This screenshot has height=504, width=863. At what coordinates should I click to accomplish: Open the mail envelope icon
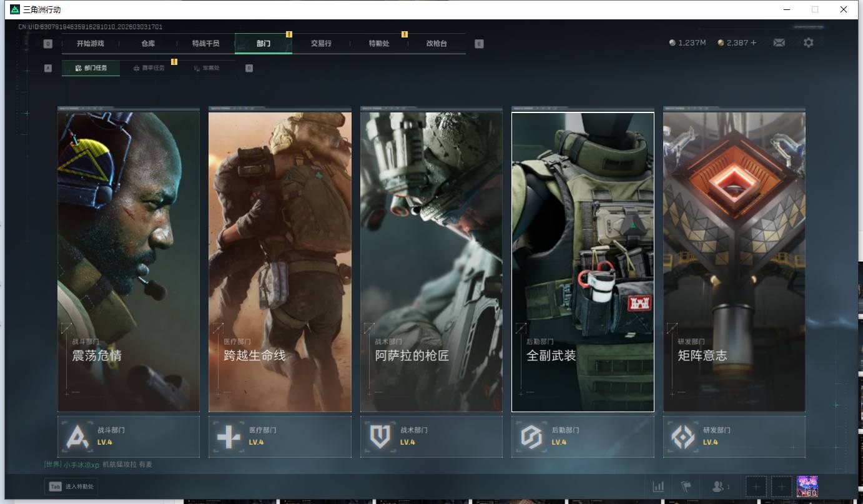click(779, 42)
